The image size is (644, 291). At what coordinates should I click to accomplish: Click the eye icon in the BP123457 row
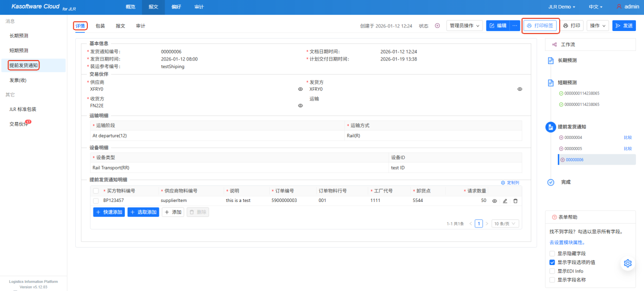coord(495,201)
